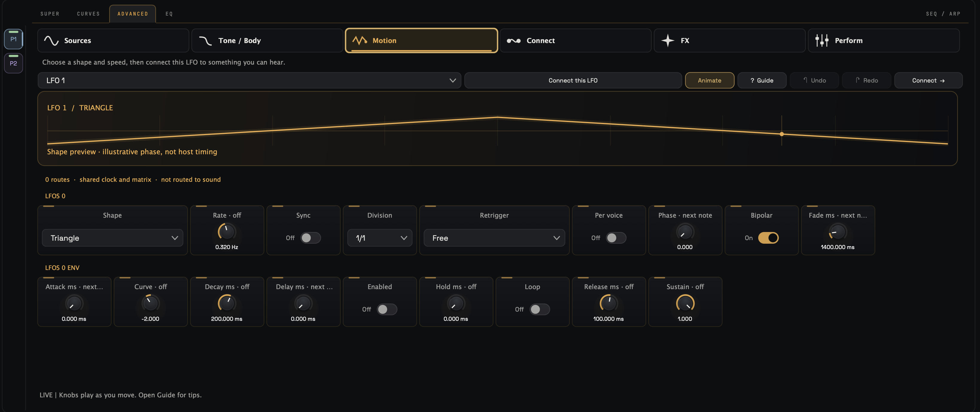Click the Redo arrow icon
This screenshot has height=412, width=980.
pos(857,80)
